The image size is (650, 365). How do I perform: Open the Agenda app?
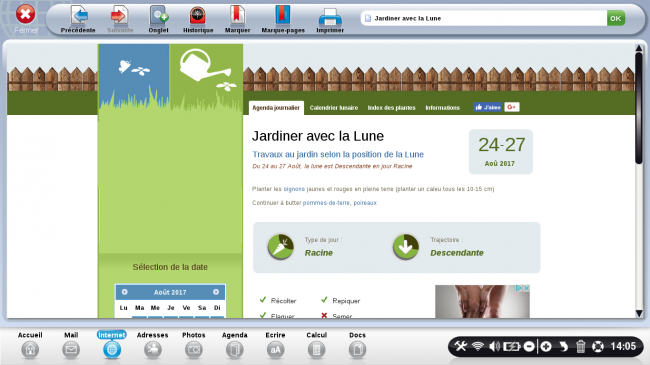pyautogui.click(x=235, y=345)
